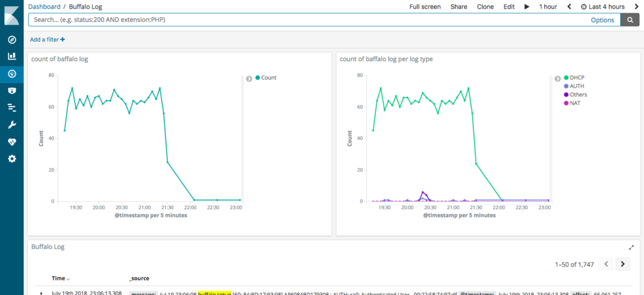This screenshot has height=295, width=644.
Task: Click the search magnifier button
Action: click(x=630, y=19)
